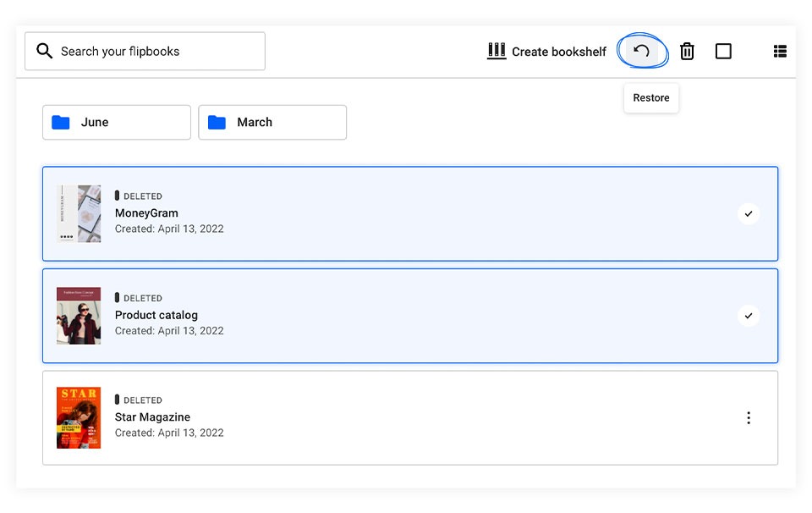Image resolution: width=812 pixels, height=513 pixels.
Task: Toggle the select-all square checkbox
Action: click(x=723, y=51)
